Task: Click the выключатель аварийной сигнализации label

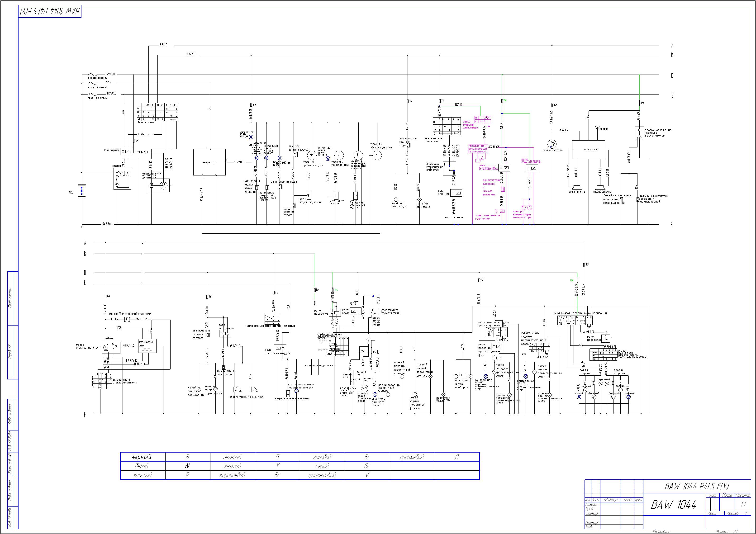Action: click(580, 313)
